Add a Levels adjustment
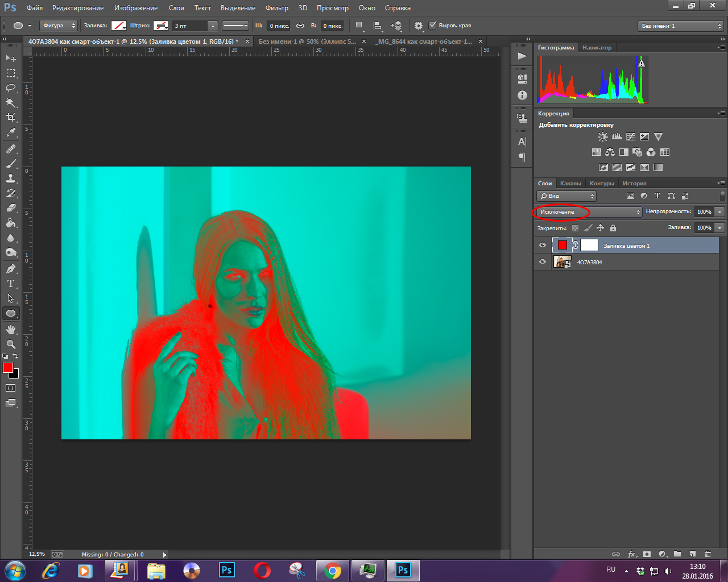728x582 pixels. point(617,137)
